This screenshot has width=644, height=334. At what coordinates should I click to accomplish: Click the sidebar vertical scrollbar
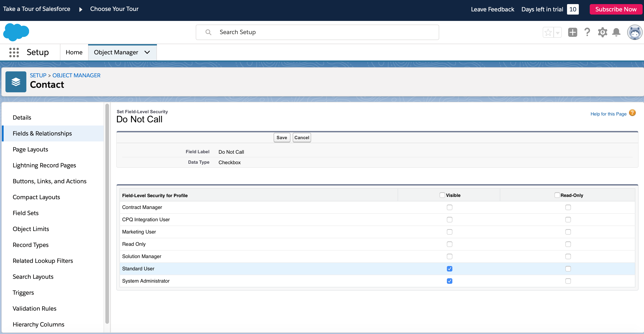click(107, 213)
